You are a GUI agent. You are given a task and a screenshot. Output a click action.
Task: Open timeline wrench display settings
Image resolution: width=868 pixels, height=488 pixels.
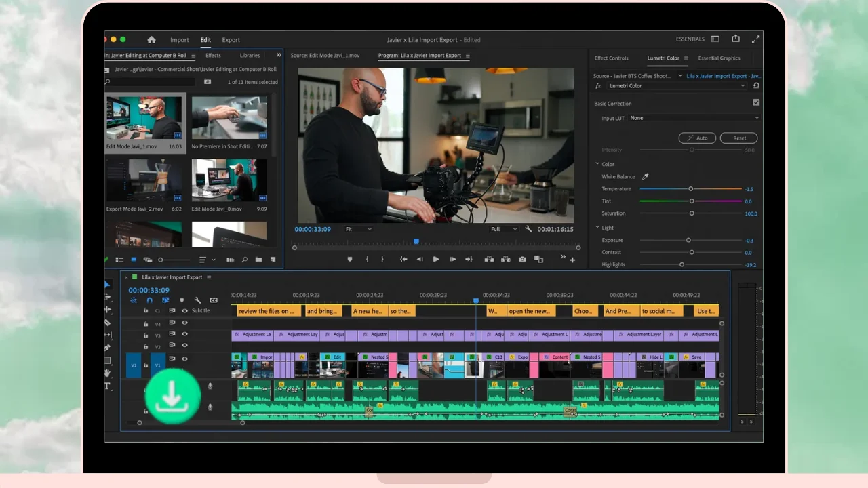pyautogui.click(x=197, y=300)
